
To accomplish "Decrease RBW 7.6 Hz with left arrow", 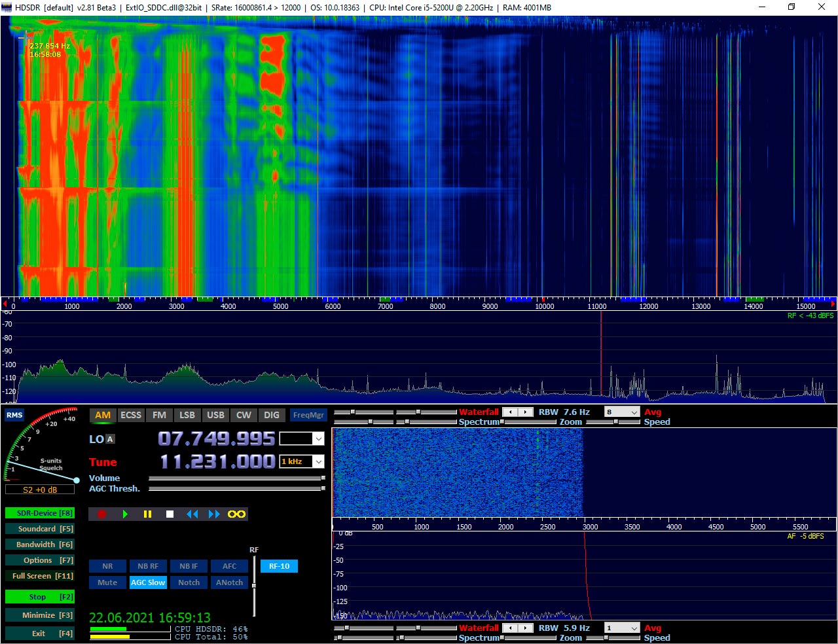I will tap(509, 412).
